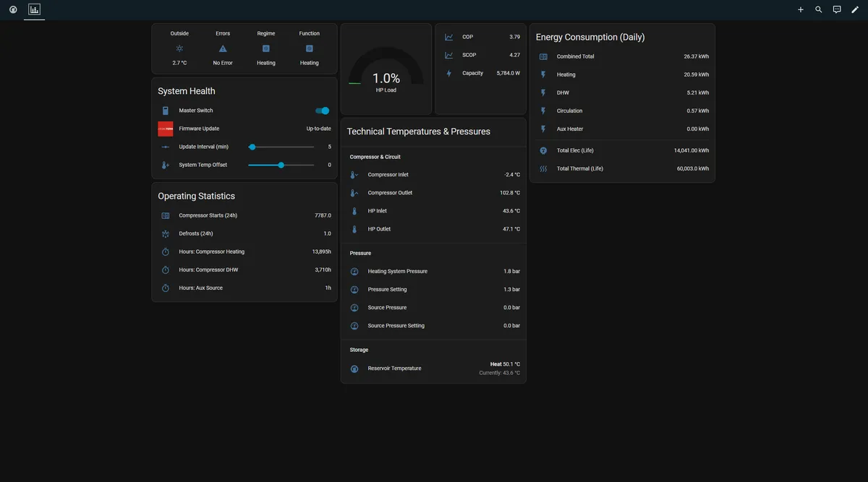
Task: Click Total Thermal value 60,003.0 kWh
Action: (693, 168)
